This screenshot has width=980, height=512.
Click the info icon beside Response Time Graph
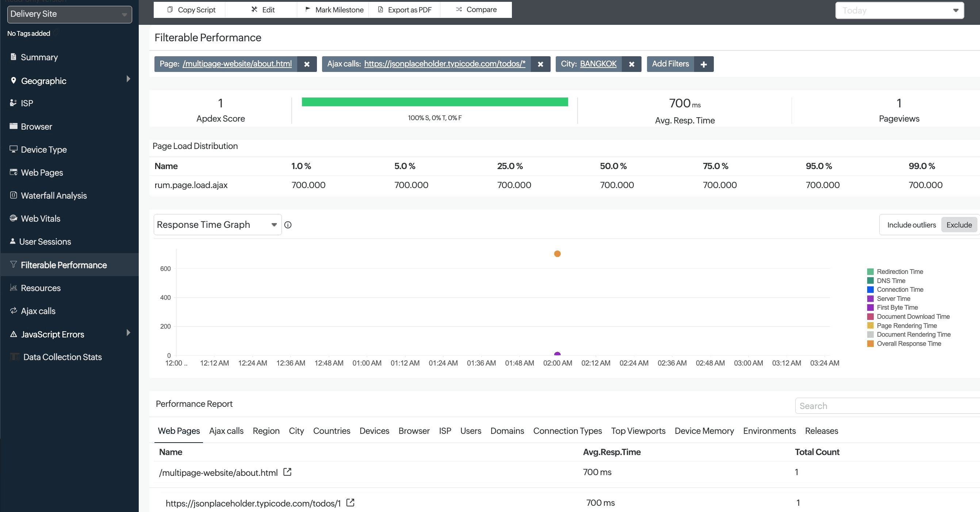click(x=288, y=225)
